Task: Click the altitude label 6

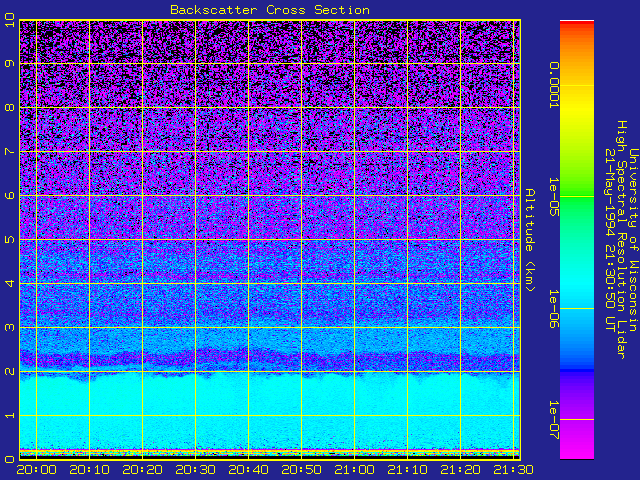Action: (x=9, y=196)
